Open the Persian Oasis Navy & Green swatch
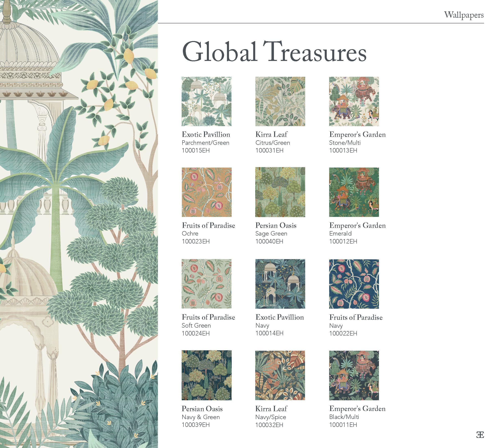This screenshot has width=496, height=448. coord(206,375)
